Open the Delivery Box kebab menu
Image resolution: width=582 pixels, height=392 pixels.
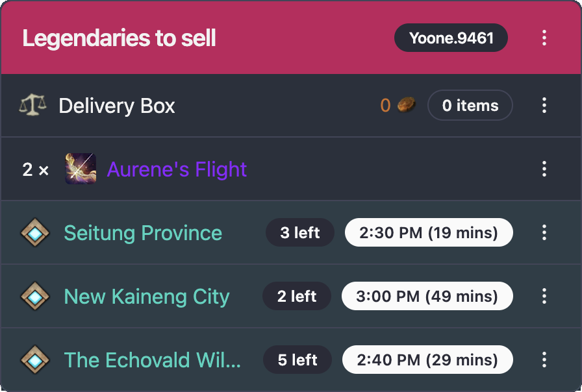point(544,105)
